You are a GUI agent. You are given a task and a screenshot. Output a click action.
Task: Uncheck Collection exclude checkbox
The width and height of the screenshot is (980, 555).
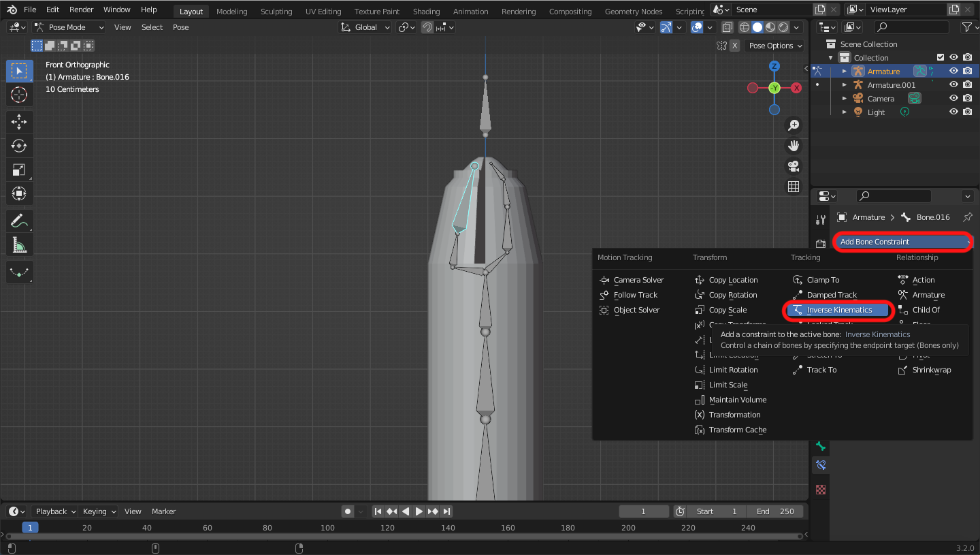[941, 57]
